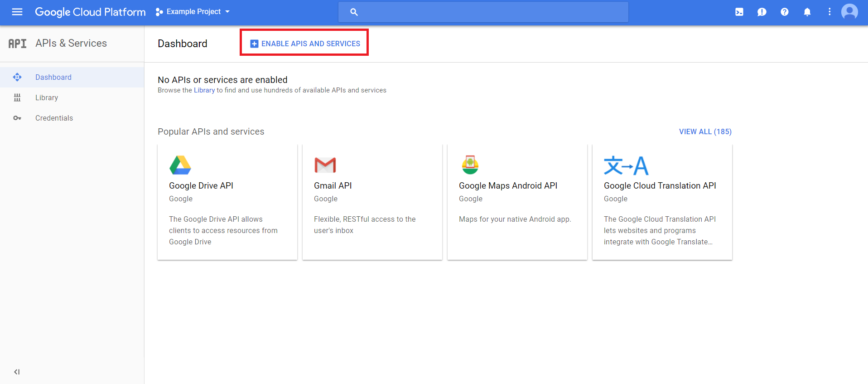Click the APIs & Services heading
868x384 pixels.
pos(71,43)
